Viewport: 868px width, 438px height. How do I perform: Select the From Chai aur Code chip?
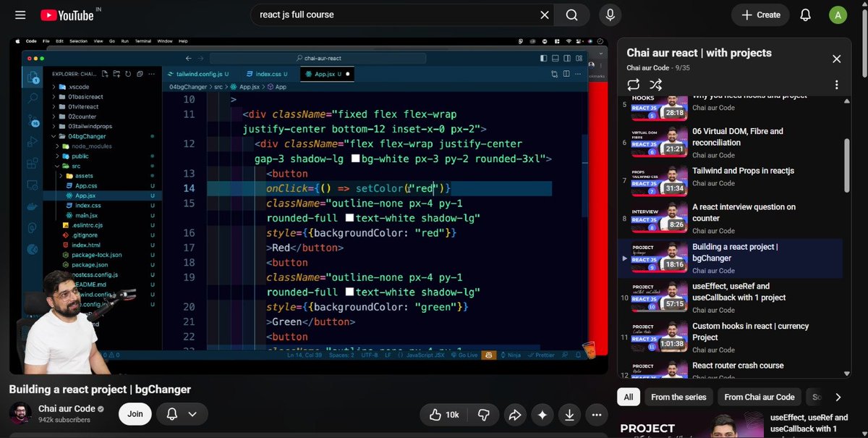coord(759,397)
